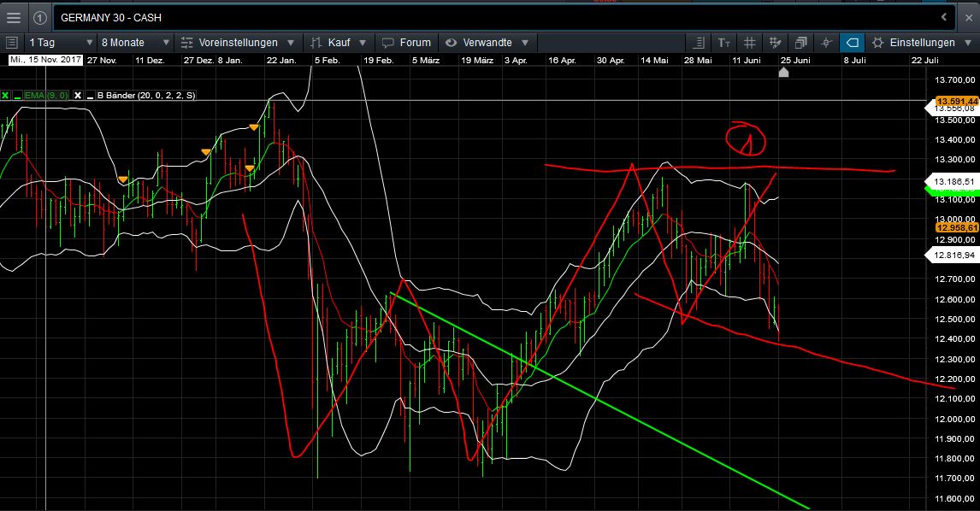
Task: Open the 1 Tag timeframe dropdown
Action: click(56, 41)
